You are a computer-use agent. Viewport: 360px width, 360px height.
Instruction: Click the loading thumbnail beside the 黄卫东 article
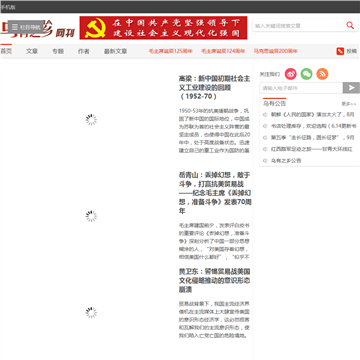91,312
